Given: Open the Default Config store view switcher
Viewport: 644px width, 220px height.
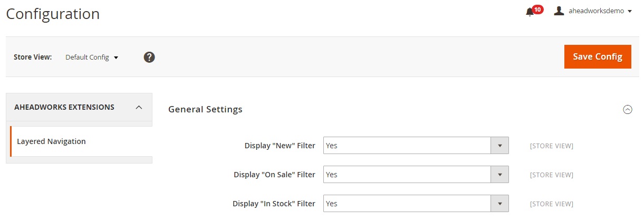Looking at the screenshot, I should [x=92, y=57].
